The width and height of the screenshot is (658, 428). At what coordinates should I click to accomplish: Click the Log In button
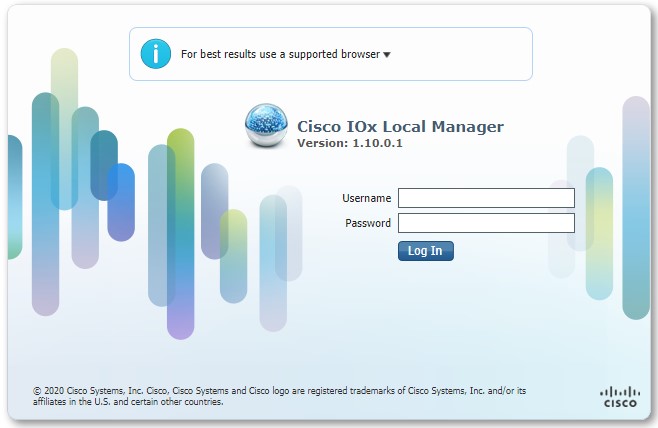point(426,251)
